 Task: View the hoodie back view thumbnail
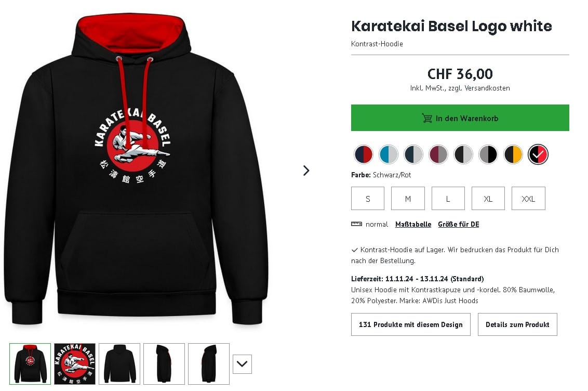tap(119, 364)
